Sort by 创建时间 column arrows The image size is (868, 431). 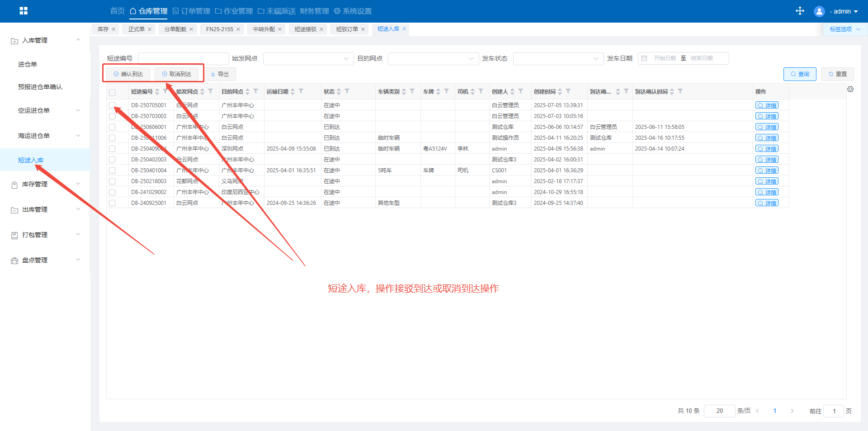(x=560, y=92)
